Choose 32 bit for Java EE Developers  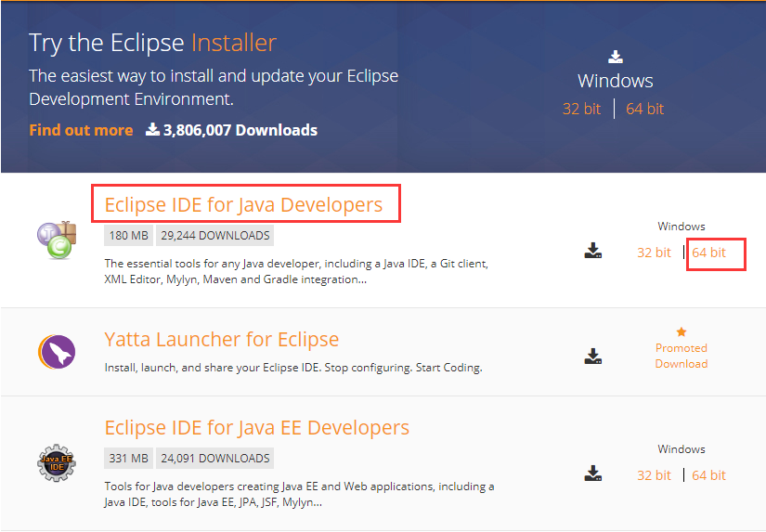(x=654, y=475)
